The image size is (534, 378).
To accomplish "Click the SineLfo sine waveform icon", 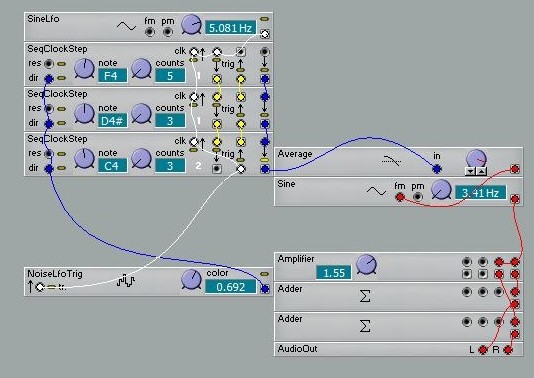I will click(x=126, y=26).
